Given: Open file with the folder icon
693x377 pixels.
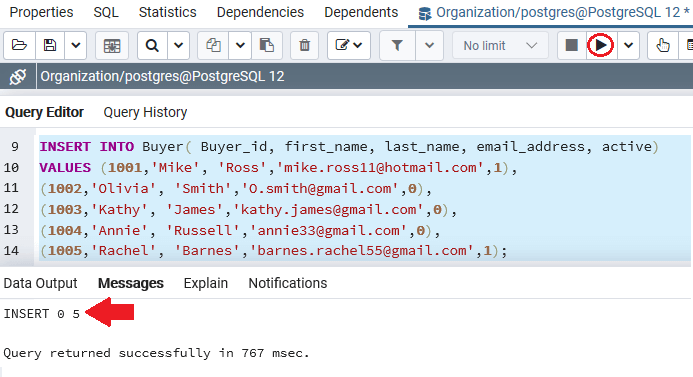Looking at the screenshot, I should pos(19,45).
